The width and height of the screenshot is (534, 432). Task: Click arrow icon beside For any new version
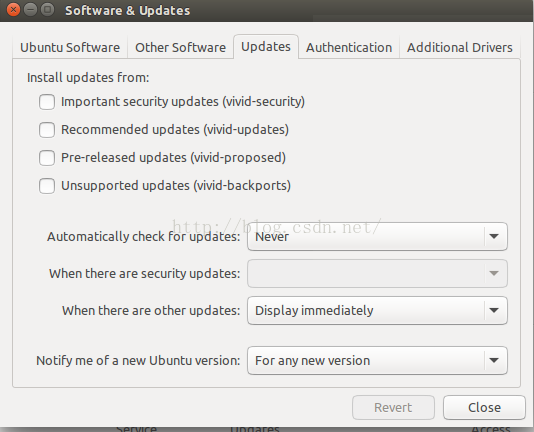tap(494, 360)
